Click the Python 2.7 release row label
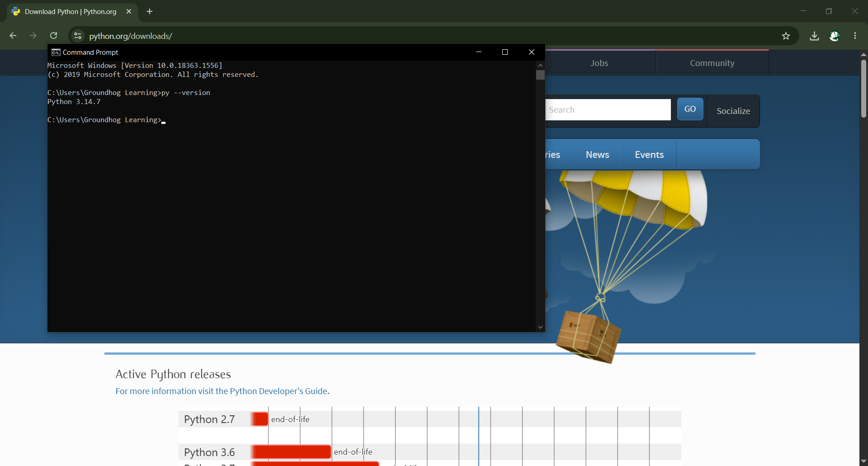The image size is (868, 466). pyautogui.click(x=209, y=419)
